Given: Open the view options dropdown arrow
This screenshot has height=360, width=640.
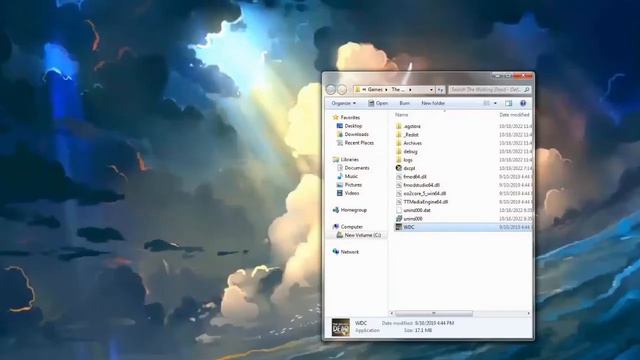Looking at the screenshot, I should 496,103.
